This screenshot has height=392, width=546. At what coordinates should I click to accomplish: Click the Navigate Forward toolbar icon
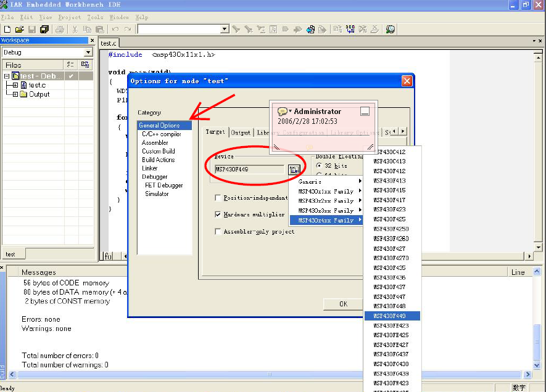323,30
